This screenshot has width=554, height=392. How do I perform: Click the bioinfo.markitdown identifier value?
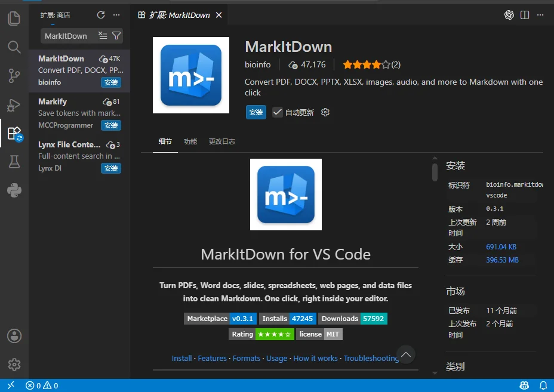pyautogui.click(x=514, y=190)
